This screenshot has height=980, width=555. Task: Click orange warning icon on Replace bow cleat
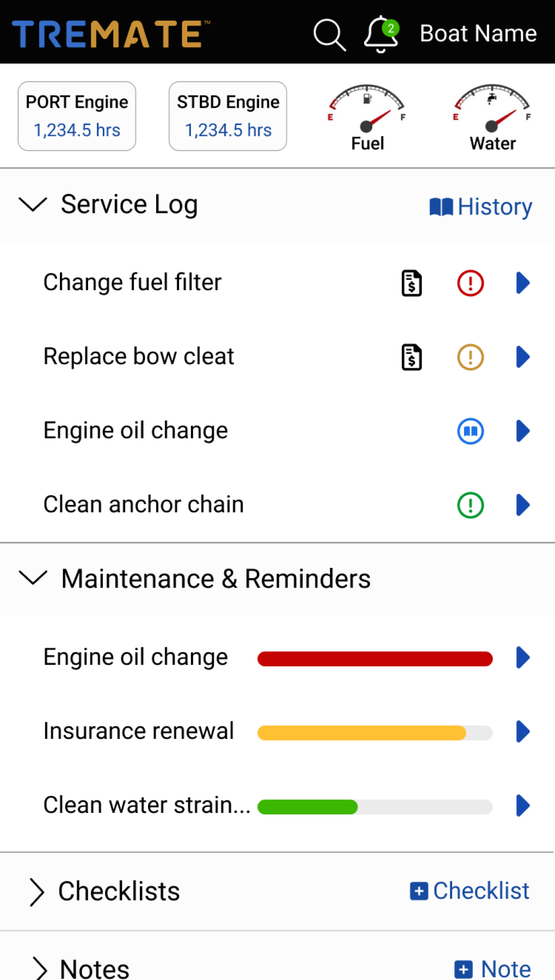pos(471,357)
